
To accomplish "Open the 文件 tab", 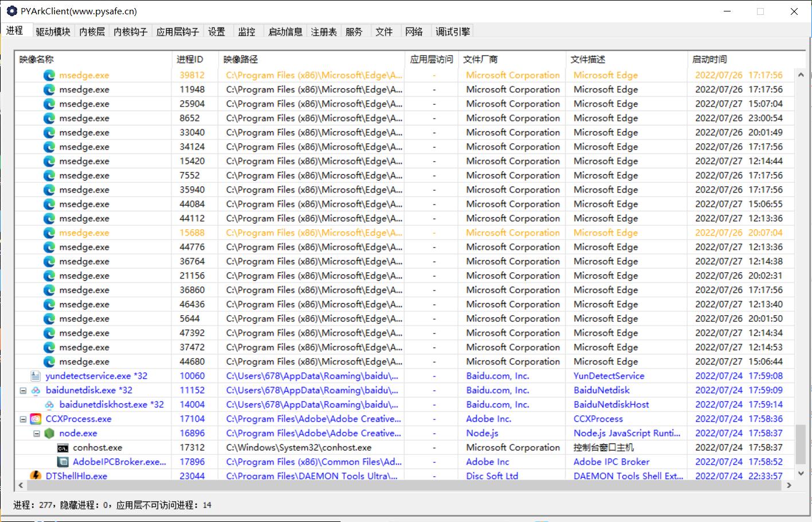I will pyautogui.click(x=384, y=32).
